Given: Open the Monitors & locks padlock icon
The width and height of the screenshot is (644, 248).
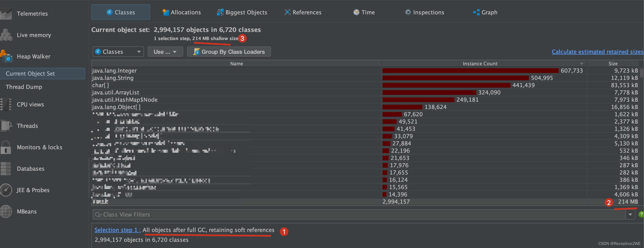Looking at the screenshot, I should tap(6, 147).
